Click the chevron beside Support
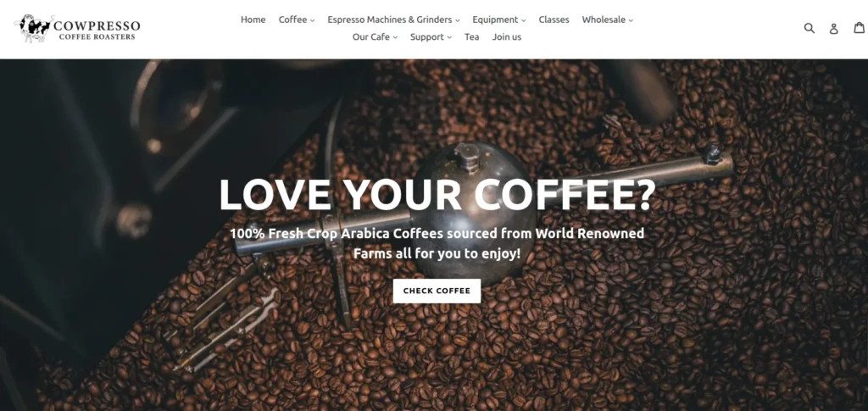The image size is (868, 411). click(449, 37)
